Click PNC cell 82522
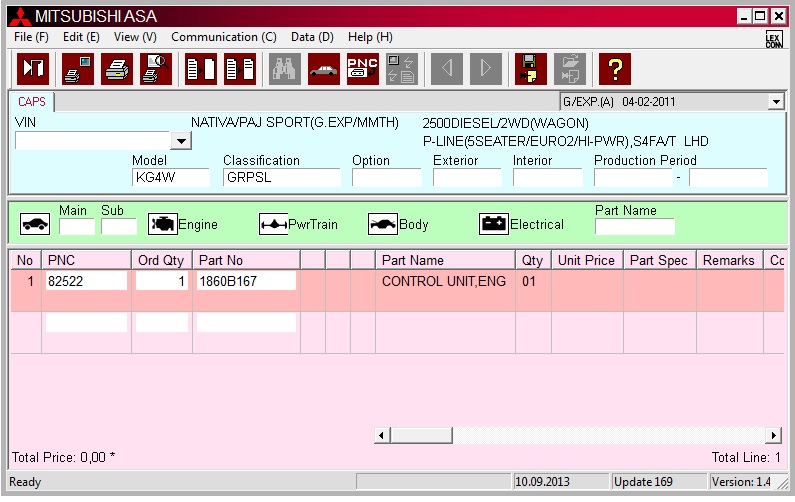 click(86, 281)
